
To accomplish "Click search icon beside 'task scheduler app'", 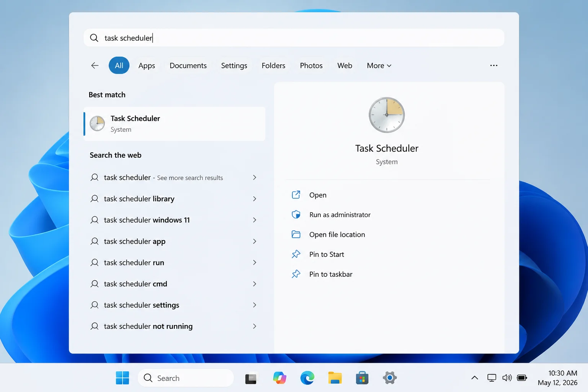I will tap(95, 241).
